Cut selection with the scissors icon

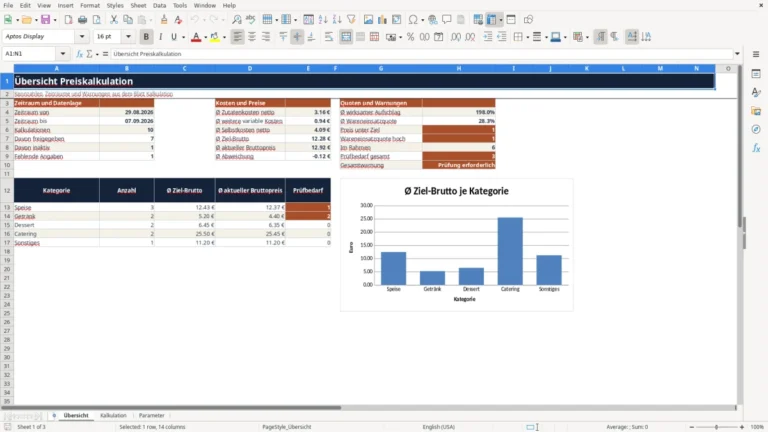(114, 20)
